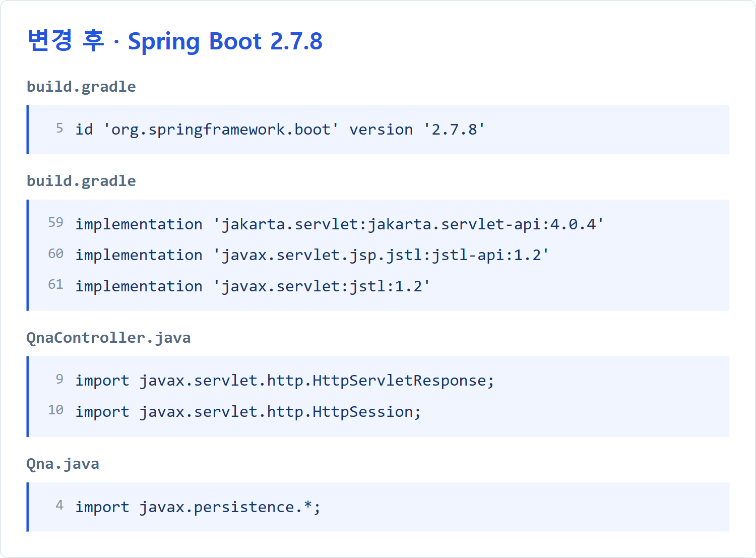Click the second 'build.gradle' file label above line 59

(81, 181)
